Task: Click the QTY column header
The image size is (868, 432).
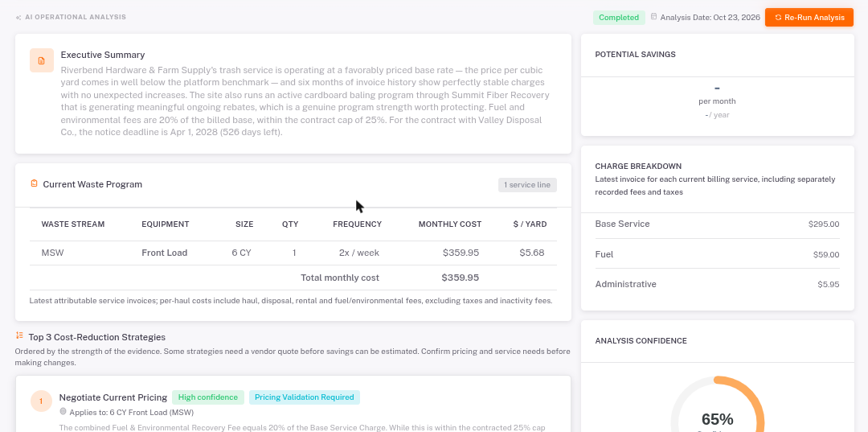Action: pyautogui.click(x=290, y=224)
